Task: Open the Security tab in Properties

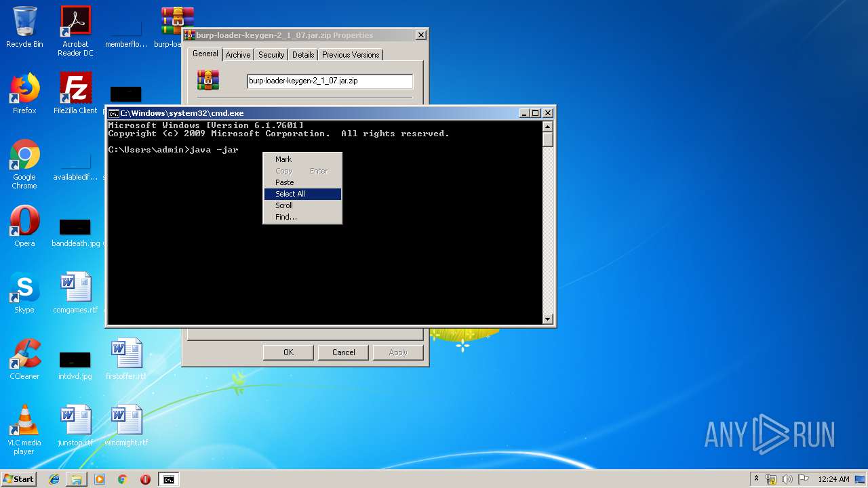Action: (x=271, y=55)
